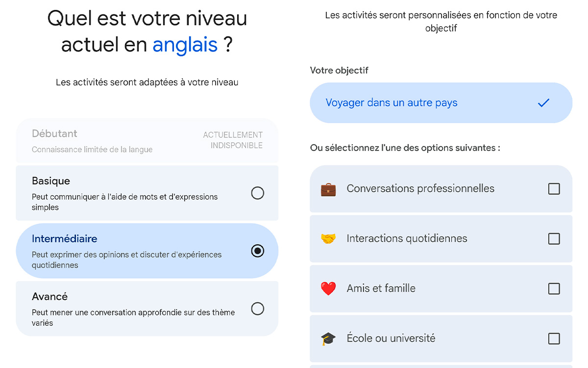Check the Interactions quotidiennes checkbox

pos(554,238)
